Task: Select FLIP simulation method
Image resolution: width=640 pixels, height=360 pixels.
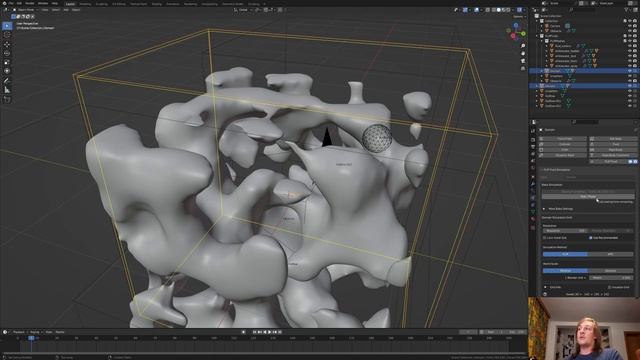Action: click(565, 254)
